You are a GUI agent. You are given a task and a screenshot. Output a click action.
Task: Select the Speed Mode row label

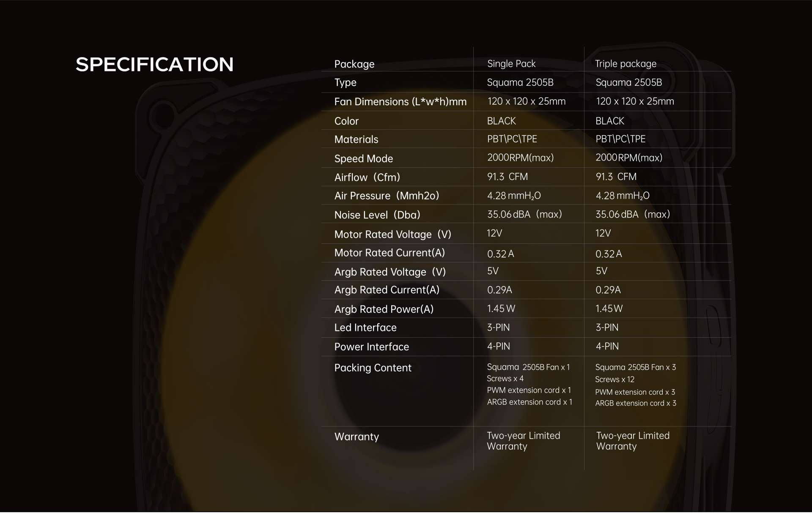(363, 159)
